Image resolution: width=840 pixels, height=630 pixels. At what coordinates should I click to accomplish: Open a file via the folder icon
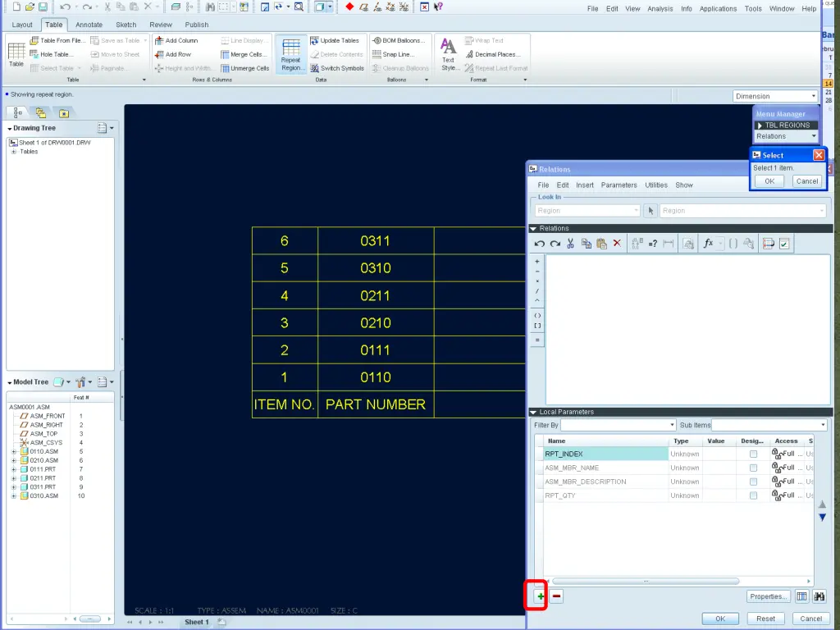coord(30,7)
